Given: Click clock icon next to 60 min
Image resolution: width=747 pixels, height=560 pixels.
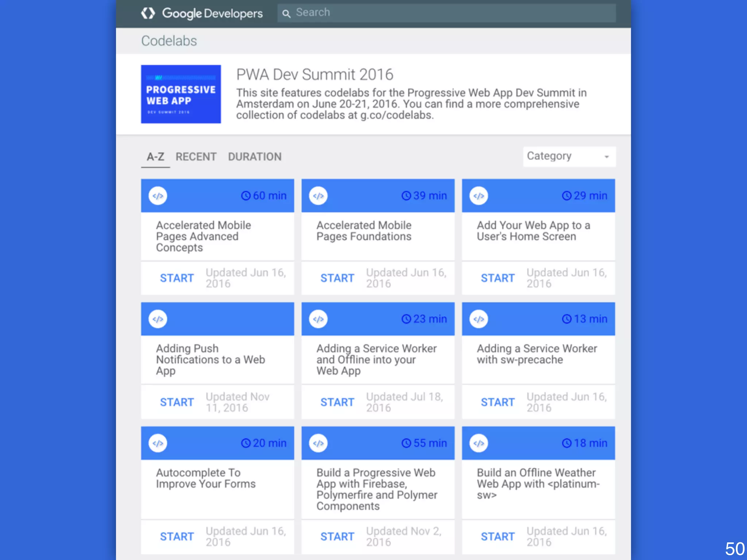Looking at the screenshot, I should click(x=246, y=196).
